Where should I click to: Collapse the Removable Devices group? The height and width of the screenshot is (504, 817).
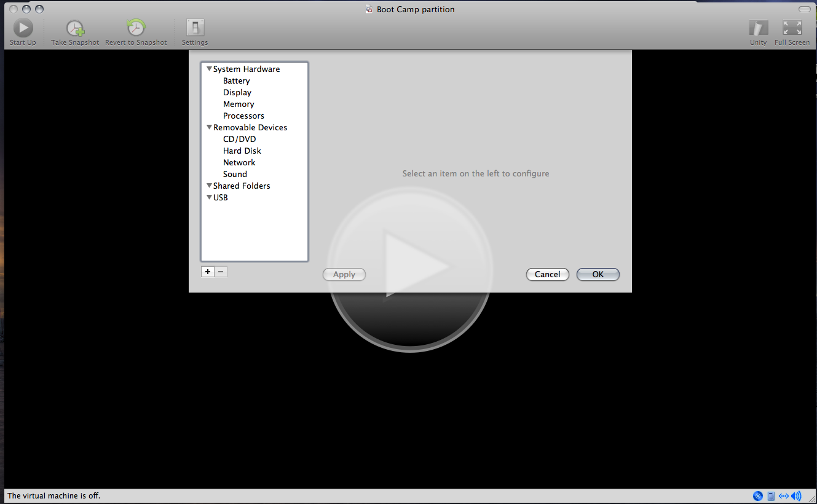point(209,127)
